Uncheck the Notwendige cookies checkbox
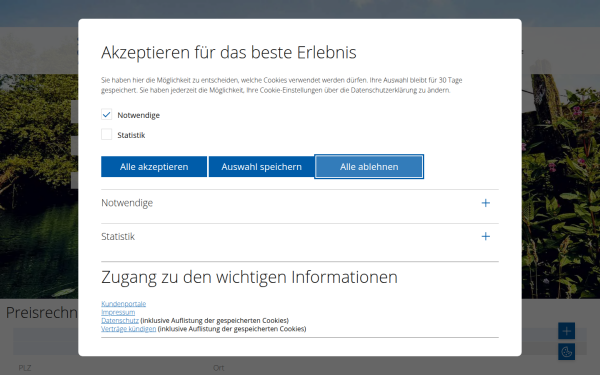The height and width of the screenshot is (375, 600). 106,114
